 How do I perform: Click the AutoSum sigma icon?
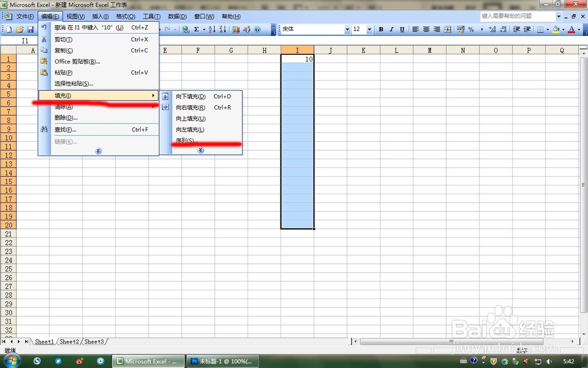196,29
